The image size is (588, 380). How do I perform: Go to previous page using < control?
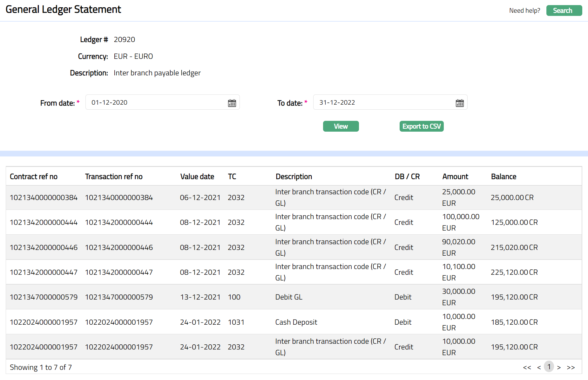click(539, 367)
